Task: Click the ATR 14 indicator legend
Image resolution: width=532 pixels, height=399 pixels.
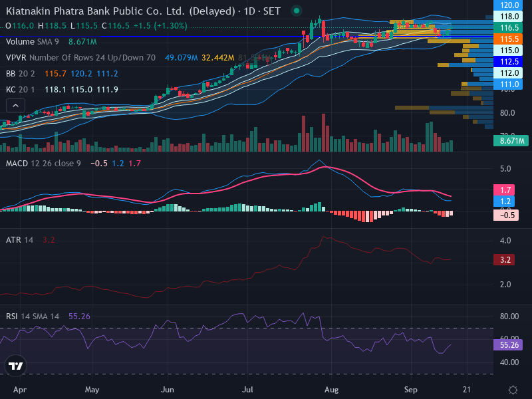Action: (x=20, y=240)
